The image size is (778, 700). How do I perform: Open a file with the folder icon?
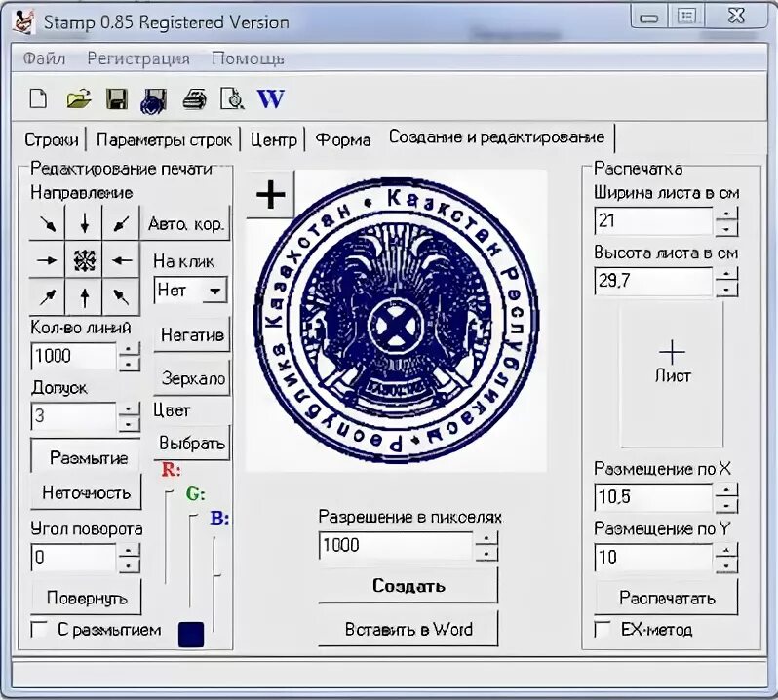click(78, 98)
